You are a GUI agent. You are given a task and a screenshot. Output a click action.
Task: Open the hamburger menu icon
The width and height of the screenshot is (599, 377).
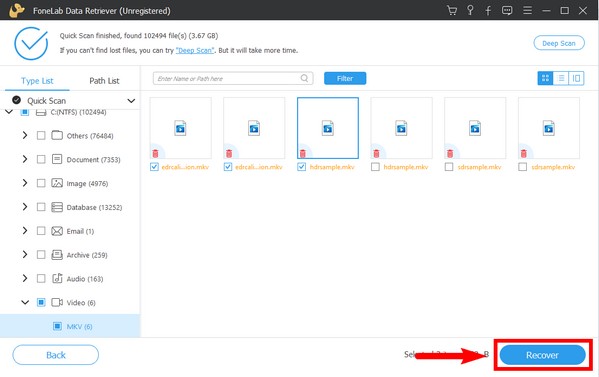coord(528,10)
